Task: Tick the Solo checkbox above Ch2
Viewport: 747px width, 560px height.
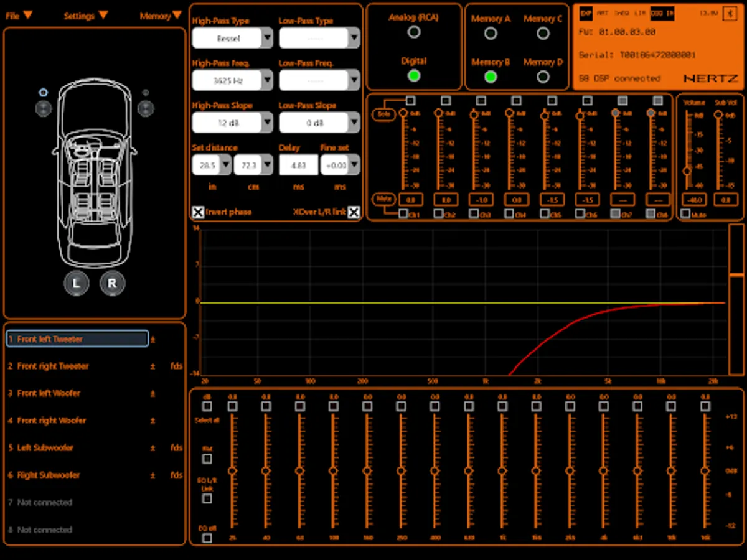Action: pos(446,100)
